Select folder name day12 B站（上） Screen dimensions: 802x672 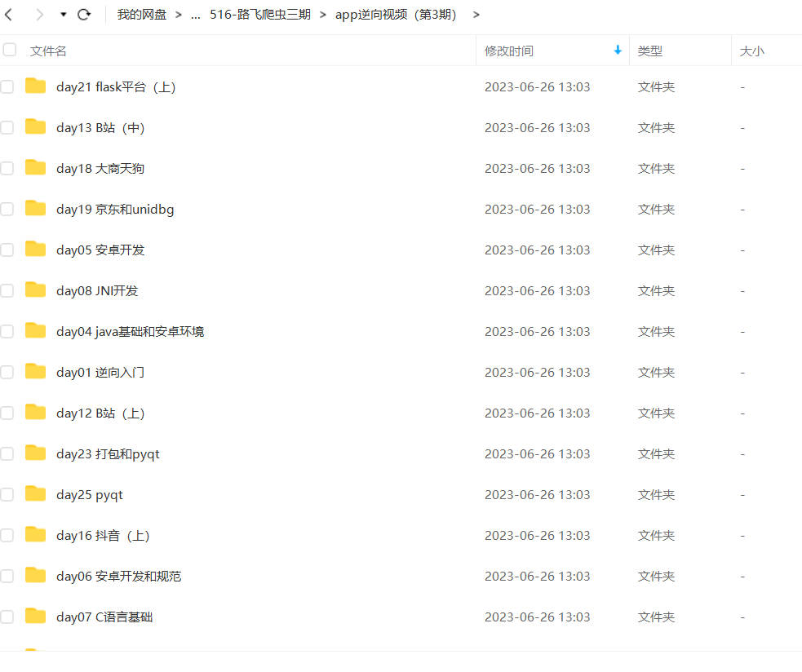coord(101,413)
